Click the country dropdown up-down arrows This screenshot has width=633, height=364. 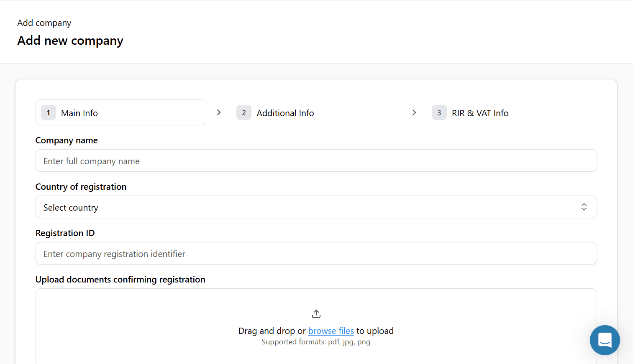tap(584, 207)
